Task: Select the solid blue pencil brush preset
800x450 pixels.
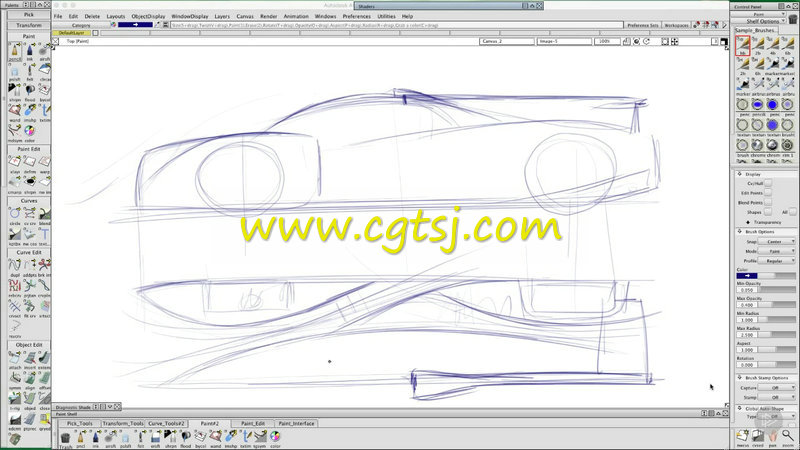Action: 772,105
